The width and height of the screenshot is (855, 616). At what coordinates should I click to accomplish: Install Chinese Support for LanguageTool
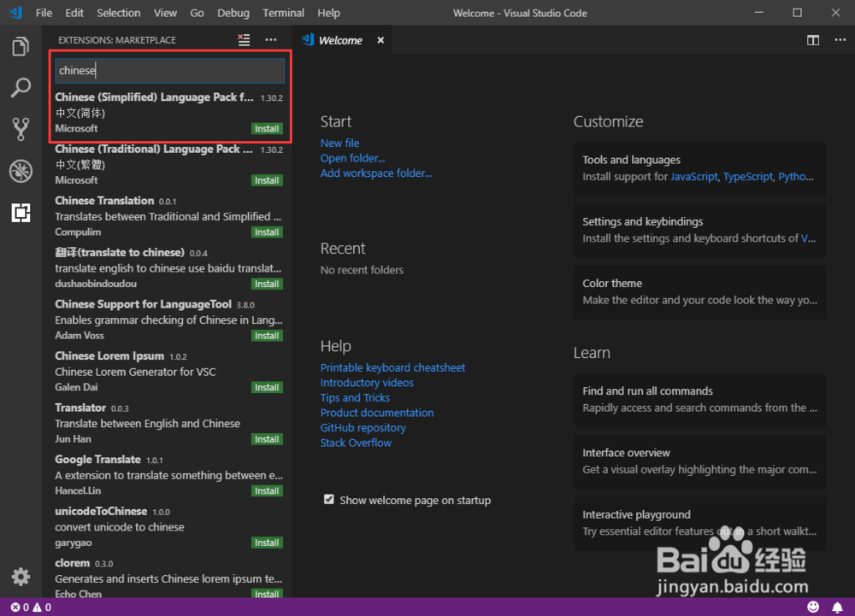pyautogui.click(x=267, y=336)
